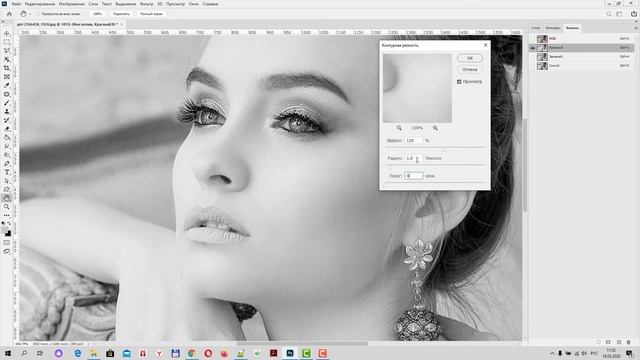Adjust the Радиус slider handle
640x360 pixels.
[x=390, y=167]
